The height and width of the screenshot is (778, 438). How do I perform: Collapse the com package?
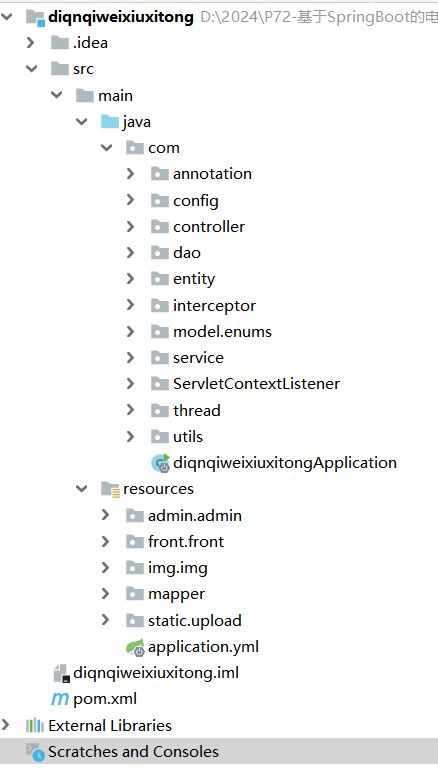(107, 147)
